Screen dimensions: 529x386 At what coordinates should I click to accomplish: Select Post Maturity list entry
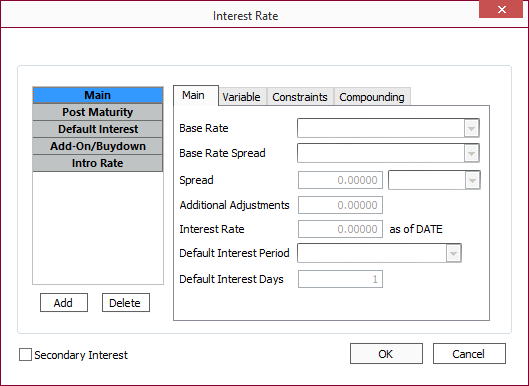[98, 112]
